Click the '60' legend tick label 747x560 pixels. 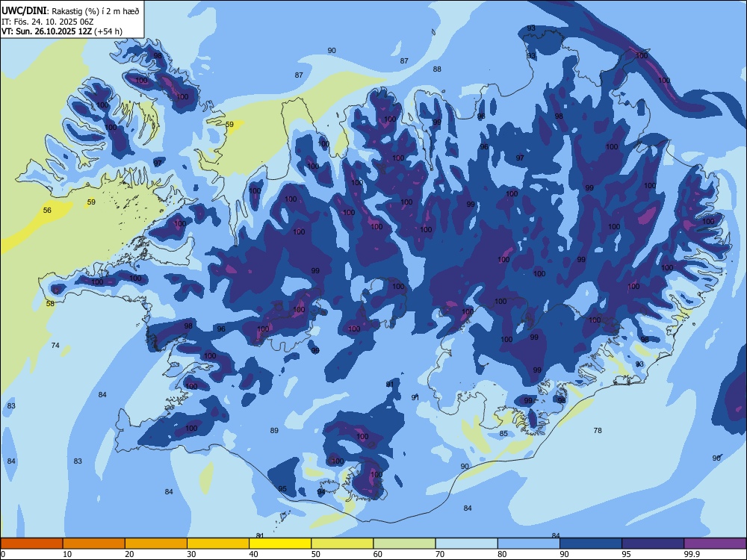click(x=378, y=554)
